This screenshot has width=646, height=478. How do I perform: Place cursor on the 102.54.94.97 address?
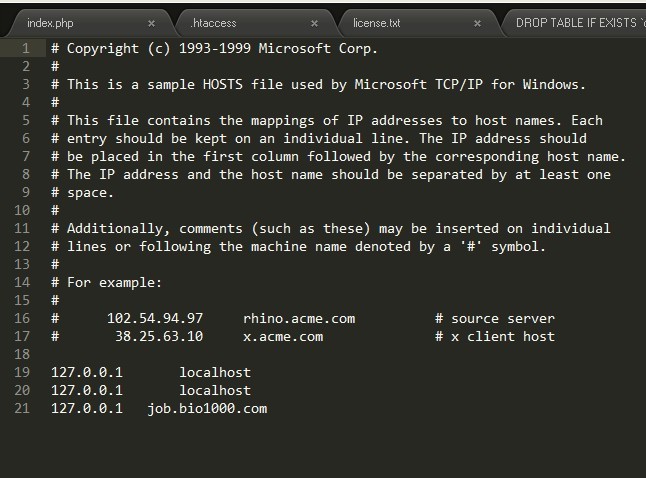pyautogui.click(x=155, y=319)
